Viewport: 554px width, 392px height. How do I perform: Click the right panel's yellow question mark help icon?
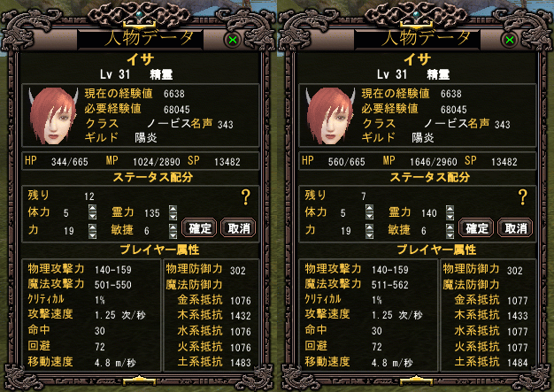click(x=523, y=197)
